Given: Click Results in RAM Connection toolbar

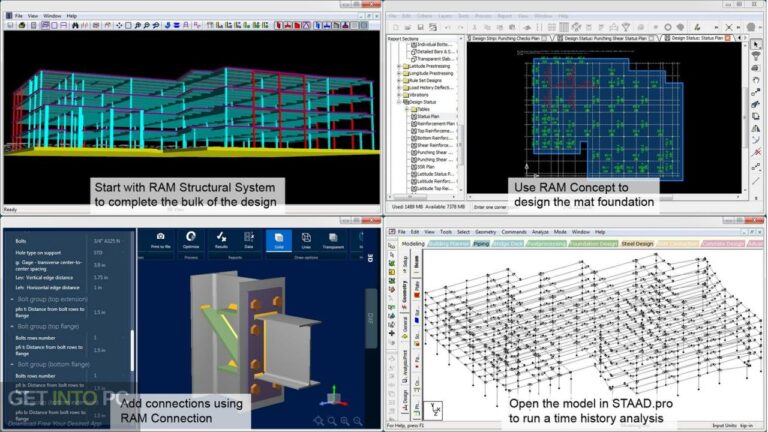Looking at the screenshot, I should click(x=221, y=240).
